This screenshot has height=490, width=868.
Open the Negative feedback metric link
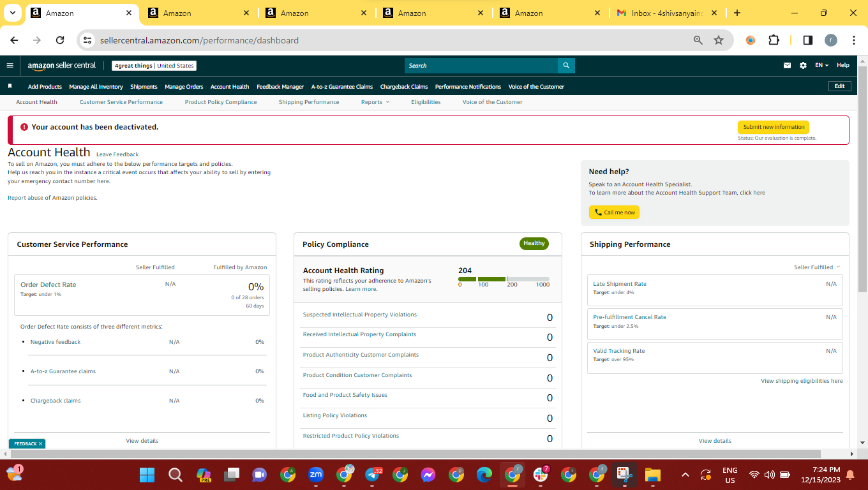[x=56, y=342]
